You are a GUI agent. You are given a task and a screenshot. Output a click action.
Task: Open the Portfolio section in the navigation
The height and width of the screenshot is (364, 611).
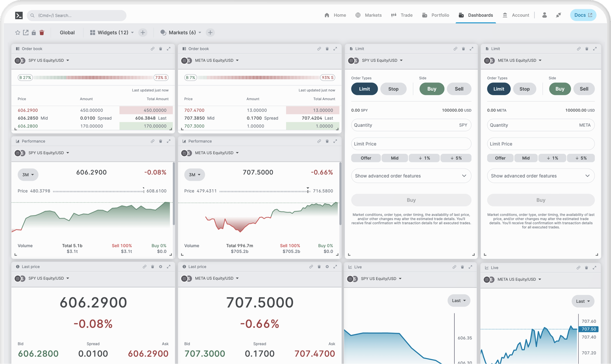pos(440,15)
